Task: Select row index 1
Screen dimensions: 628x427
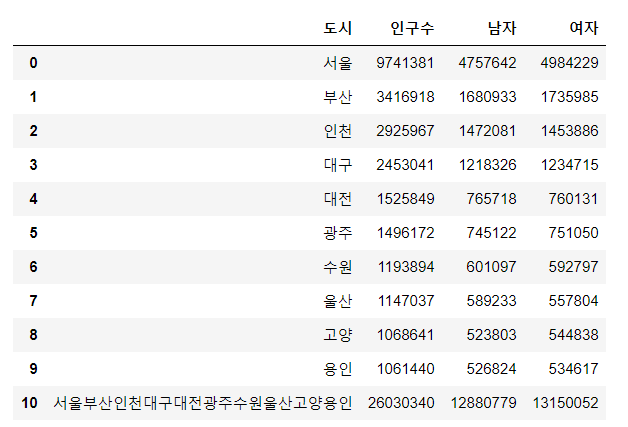Action: (x=33, y=97)
